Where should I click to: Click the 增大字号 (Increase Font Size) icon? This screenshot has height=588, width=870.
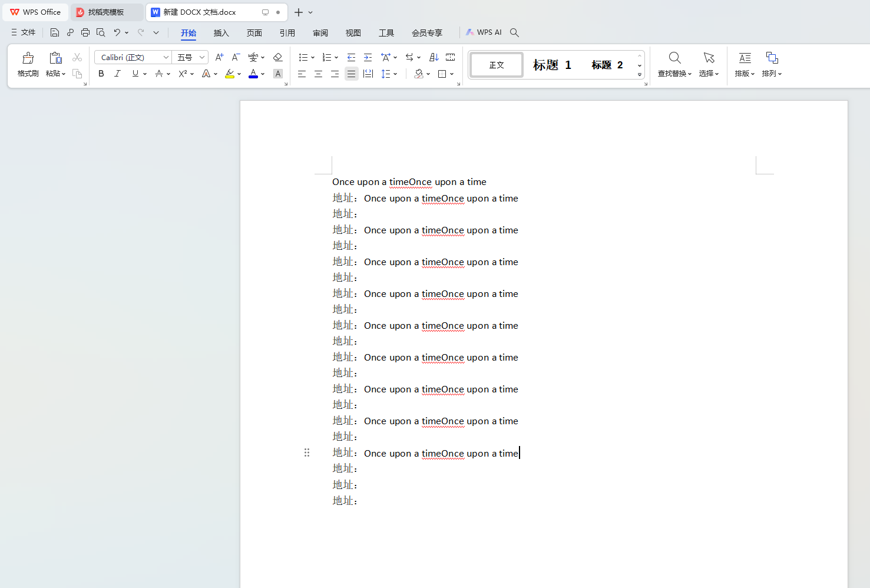219,57
